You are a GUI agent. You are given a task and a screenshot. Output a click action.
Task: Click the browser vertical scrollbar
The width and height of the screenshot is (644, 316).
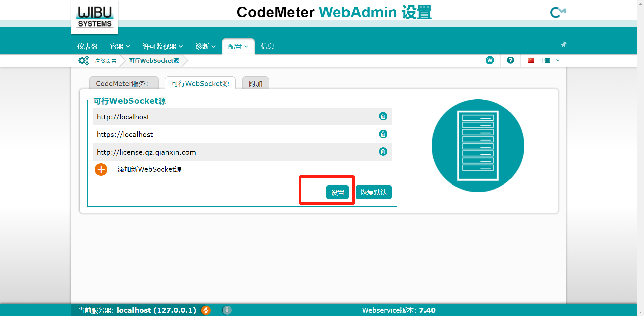pyautogui.click(x=640, y=158)
